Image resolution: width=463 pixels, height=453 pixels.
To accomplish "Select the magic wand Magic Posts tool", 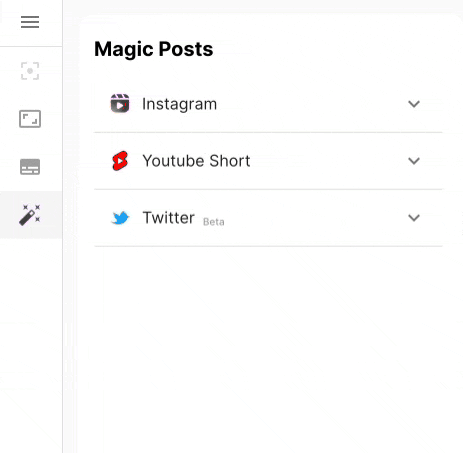I will pyautogui.click(x=30, y=215).
